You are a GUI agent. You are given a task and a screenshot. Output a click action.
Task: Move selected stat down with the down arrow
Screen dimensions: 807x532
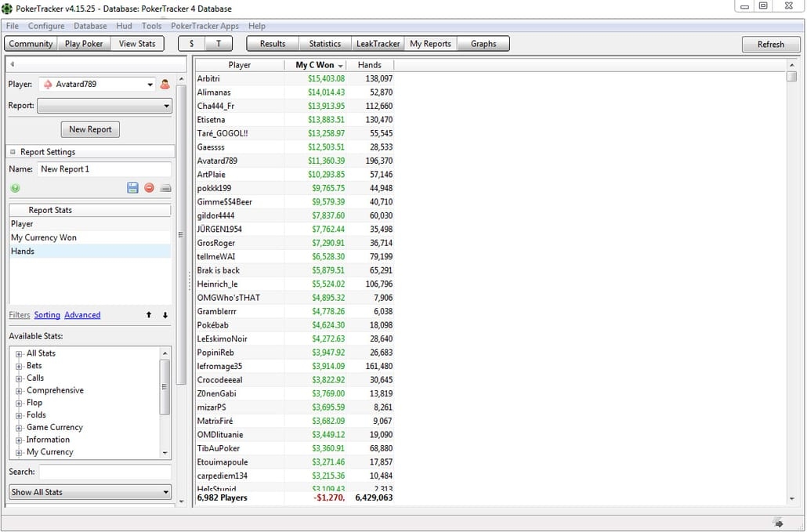[165, 315]
